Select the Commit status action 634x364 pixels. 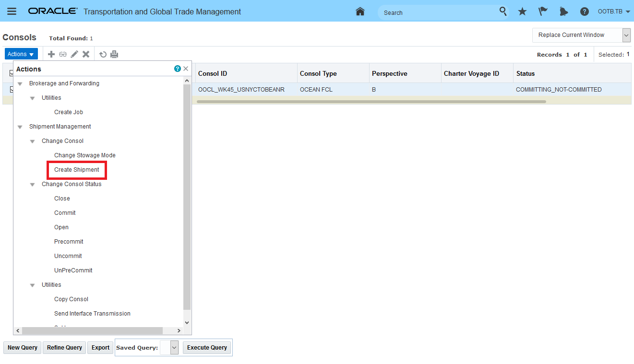[x=65, y=213]
